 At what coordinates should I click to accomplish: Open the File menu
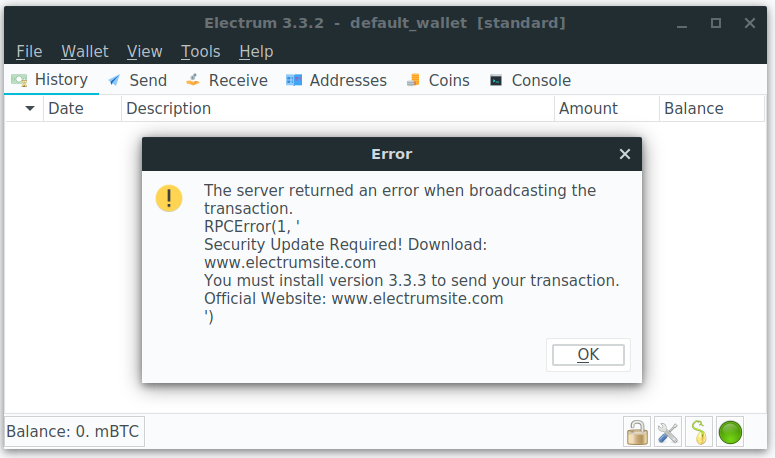[29, 51]
